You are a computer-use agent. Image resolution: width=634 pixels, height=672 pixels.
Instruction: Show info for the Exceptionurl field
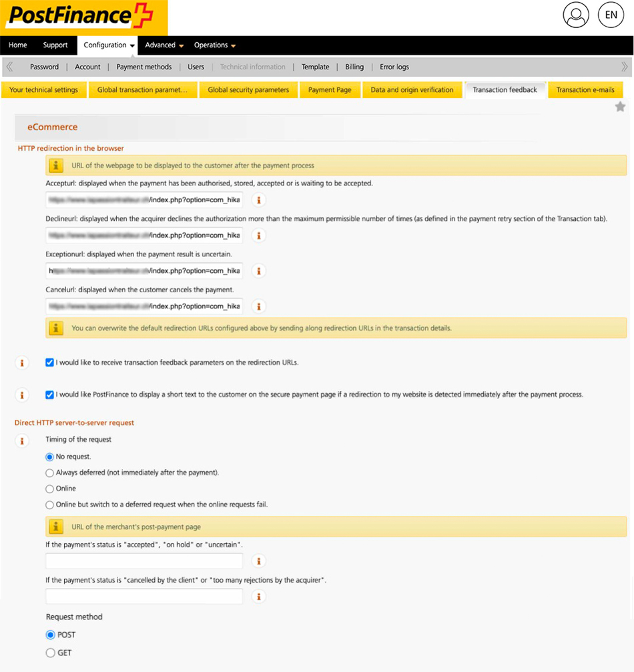tap(258, 271)
